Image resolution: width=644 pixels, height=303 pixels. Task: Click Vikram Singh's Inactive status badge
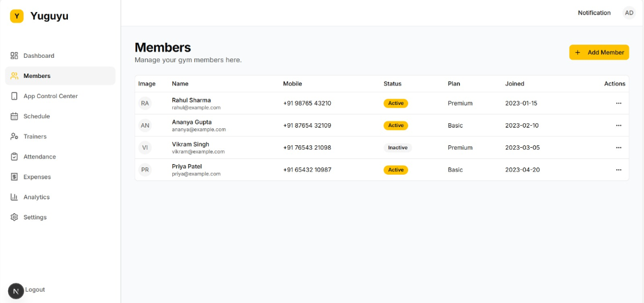click(397, 148)
